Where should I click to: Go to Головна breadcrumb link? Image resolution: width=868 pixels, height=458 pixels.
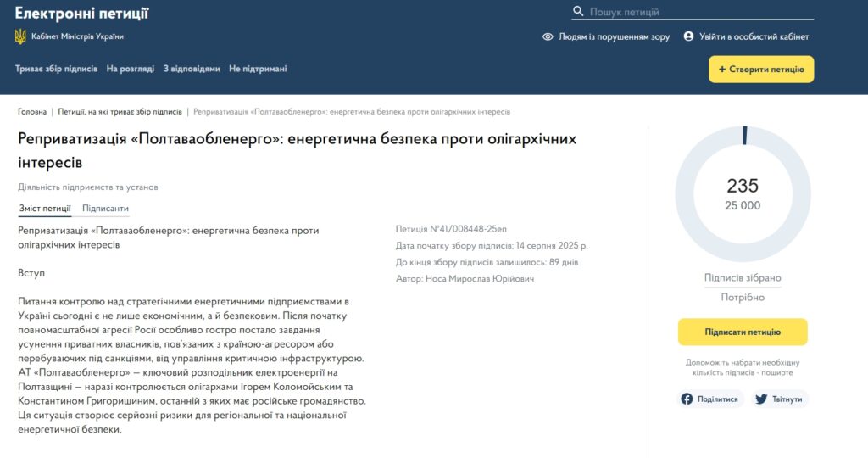(32, 112)
